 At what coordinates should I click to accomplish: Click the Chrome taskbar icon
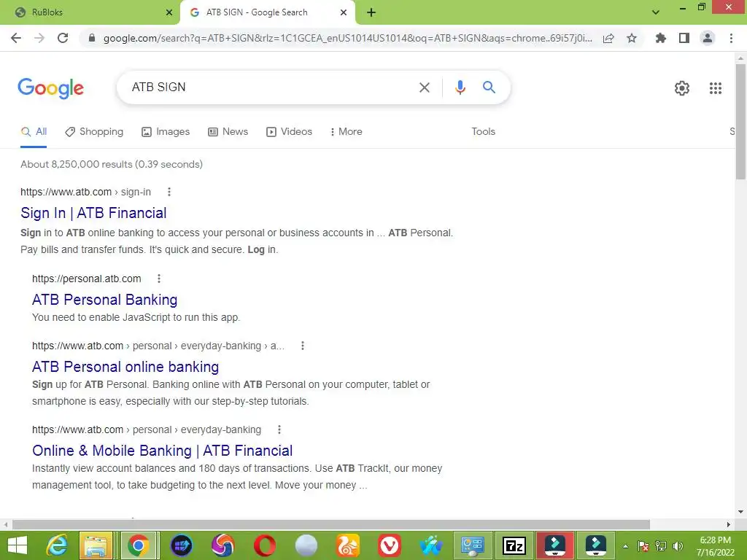click(138, 545)
